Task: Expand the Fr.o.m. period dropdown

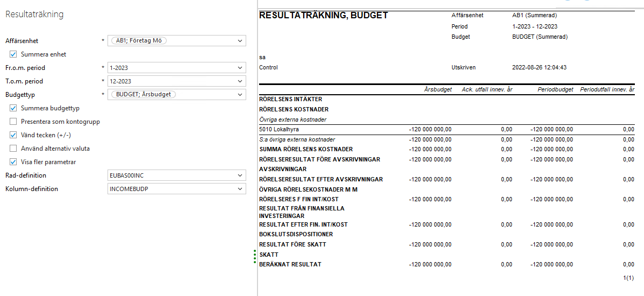Action: [240, 68]
